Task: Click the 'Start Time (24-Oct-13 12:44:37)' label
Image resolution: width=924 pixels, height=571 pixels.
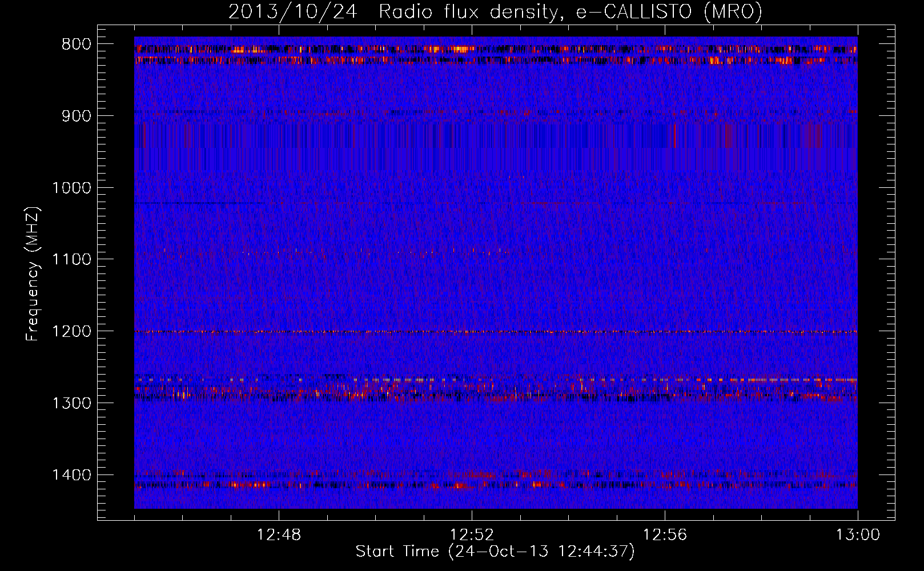Action: pyautogui.click(x=495, y=552)
